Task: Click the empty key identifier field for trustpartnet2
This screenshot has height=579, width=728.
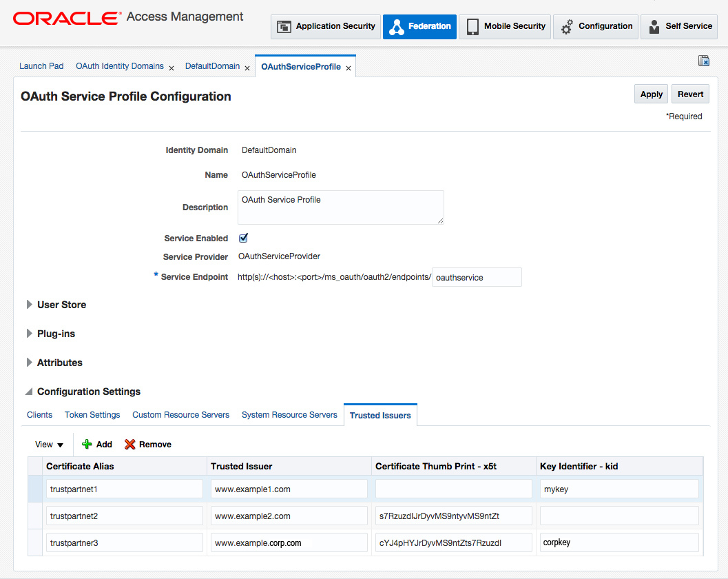Action: pos(619,516)
